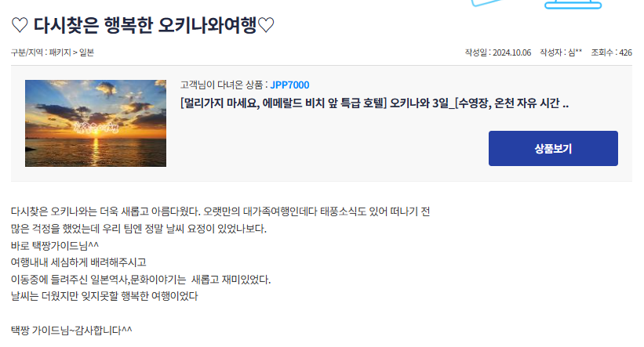Open the sunset product thumbnail image

pyautogui.click(x=96, y=123)
